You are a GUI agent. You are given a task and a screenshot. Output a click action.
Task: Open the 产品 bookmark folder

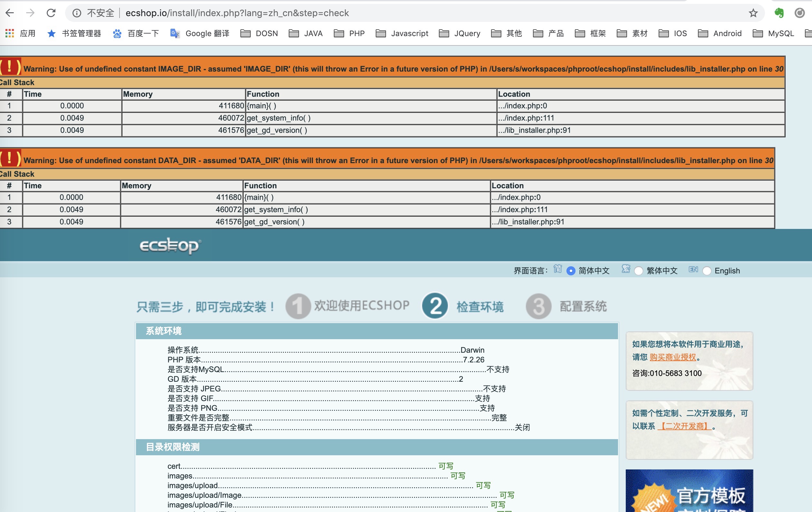click(x=549, y=33)
